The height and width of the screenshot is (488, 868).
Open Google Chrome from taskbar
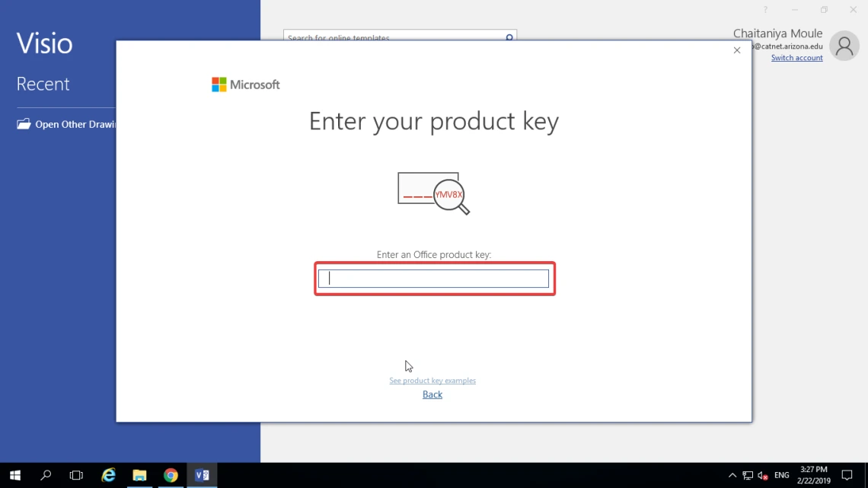click(171, 475)
